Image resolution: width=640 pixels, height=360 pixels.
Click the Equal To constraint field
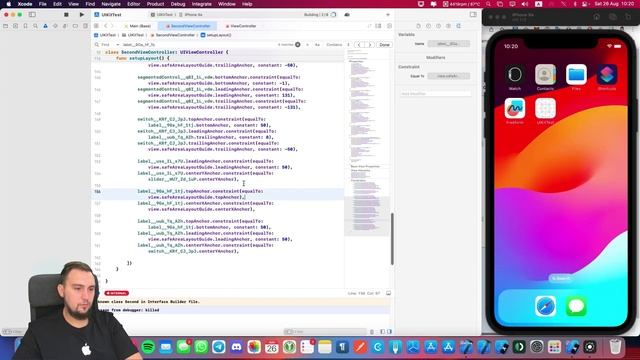click(448, 76)
